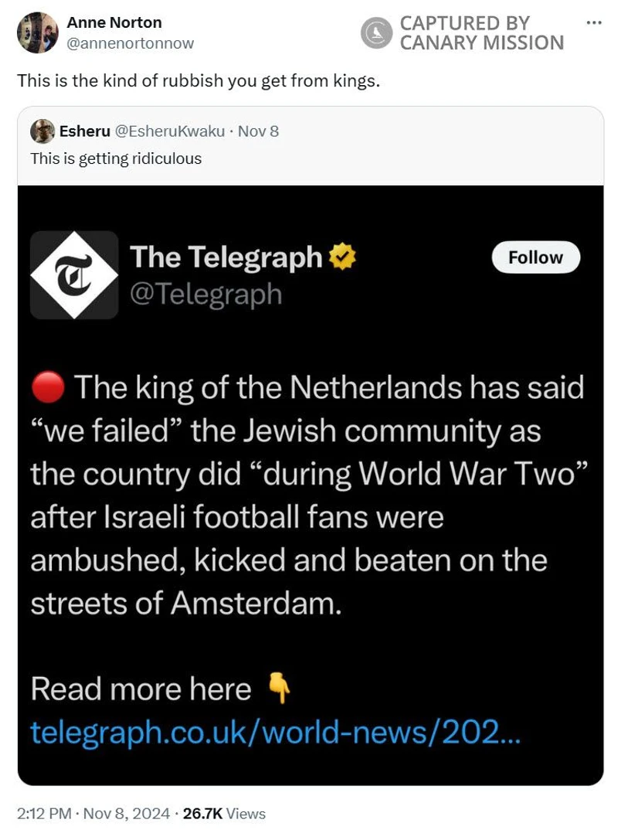The image size is (618, 840).
Task: Open the three-dot more options menu
Action: (593, 22)
